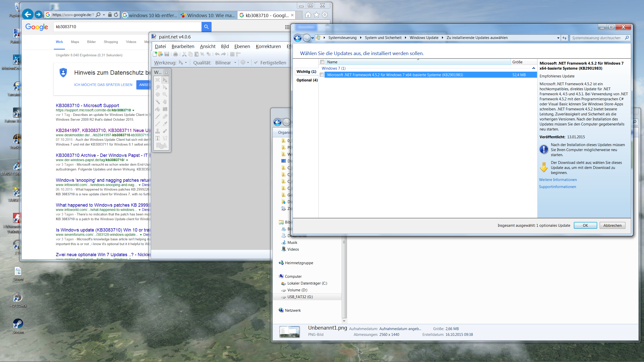Enable the Fertigstellen checkmark option
The image size is (644, 362).
[256, 63]
